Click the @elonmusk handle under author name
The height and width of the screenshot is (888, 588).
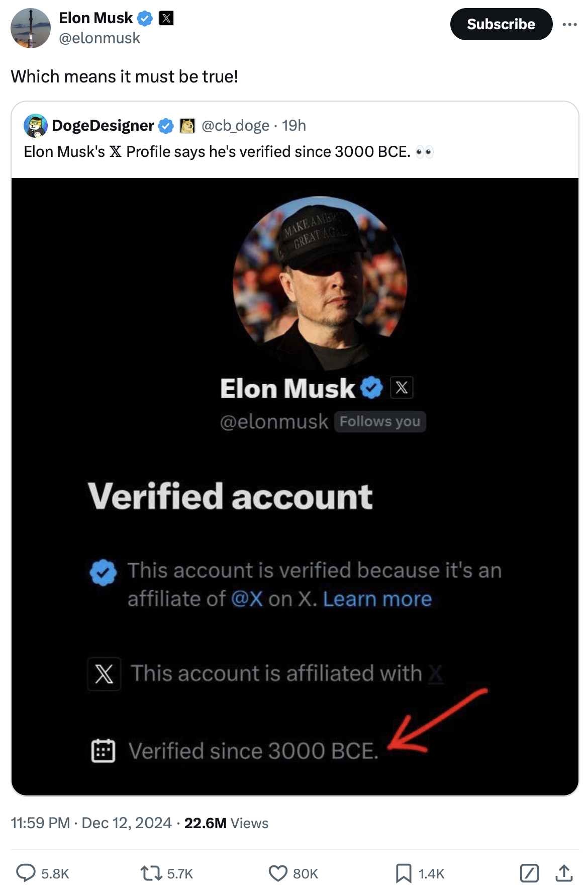click(x=100, y=38)
